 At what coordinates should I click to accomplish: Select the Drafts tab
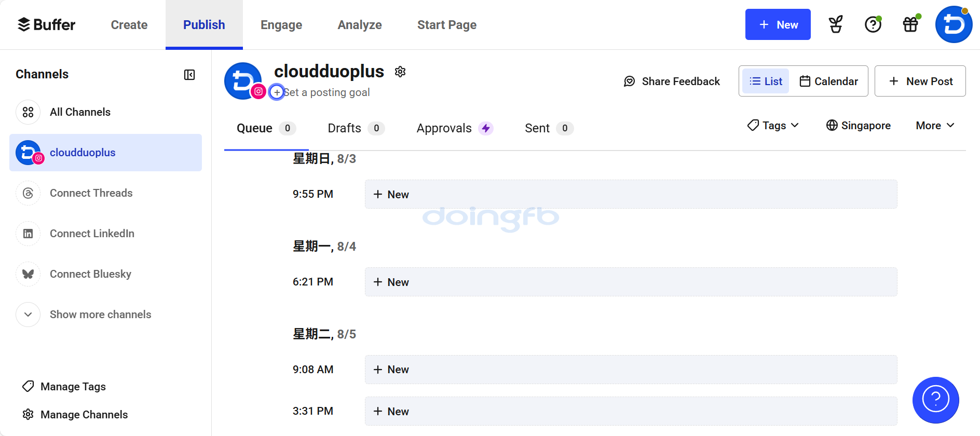pyautogui.click(x=356, y=128)
